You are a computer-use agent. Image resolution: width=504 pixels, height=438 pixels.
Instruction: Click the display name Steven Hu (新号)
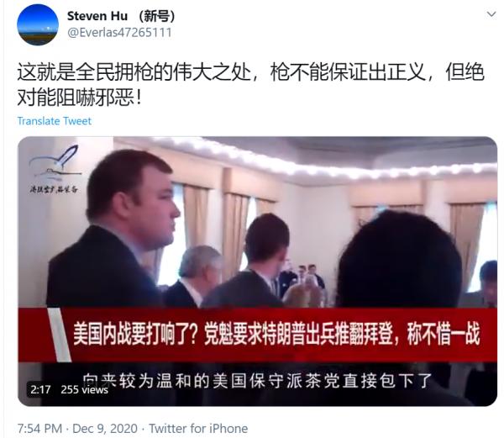(121, 16)
